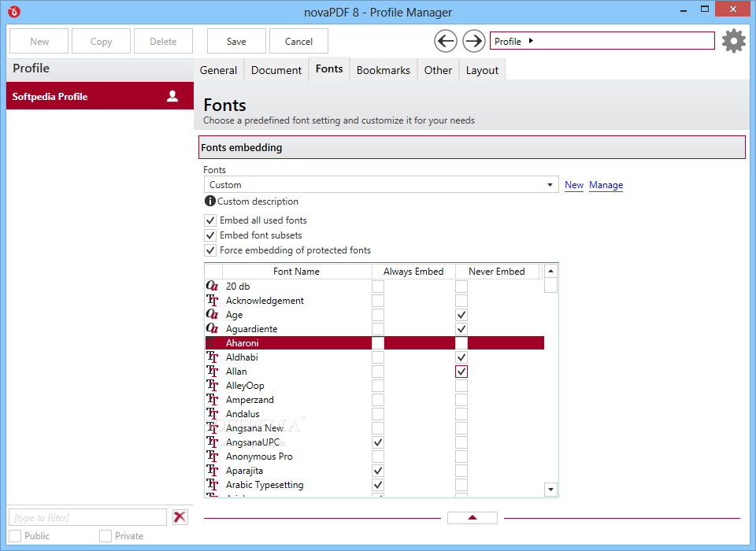Click the profile filter text field
This screenshot has height=551, width=756.
click(87, 517)
